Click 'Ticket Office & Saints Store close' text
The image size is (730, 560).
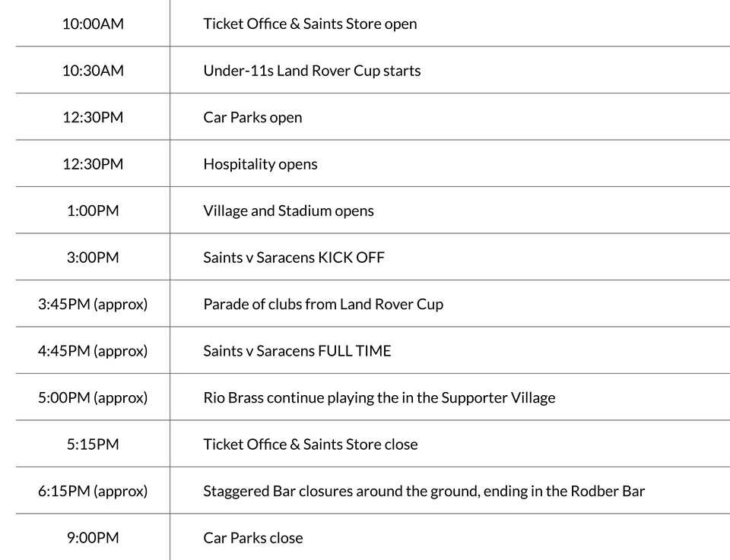[x=310, y=445]
